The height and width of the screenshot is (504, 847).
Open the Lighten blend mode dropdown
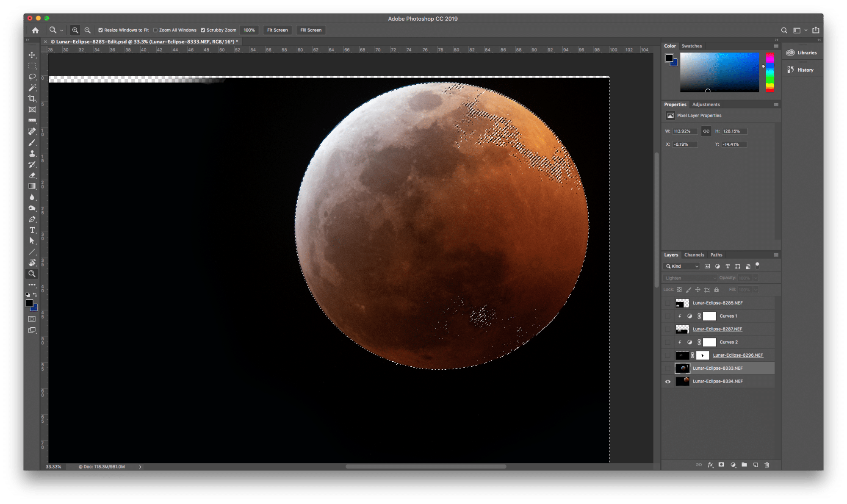[x=690, y=278]
